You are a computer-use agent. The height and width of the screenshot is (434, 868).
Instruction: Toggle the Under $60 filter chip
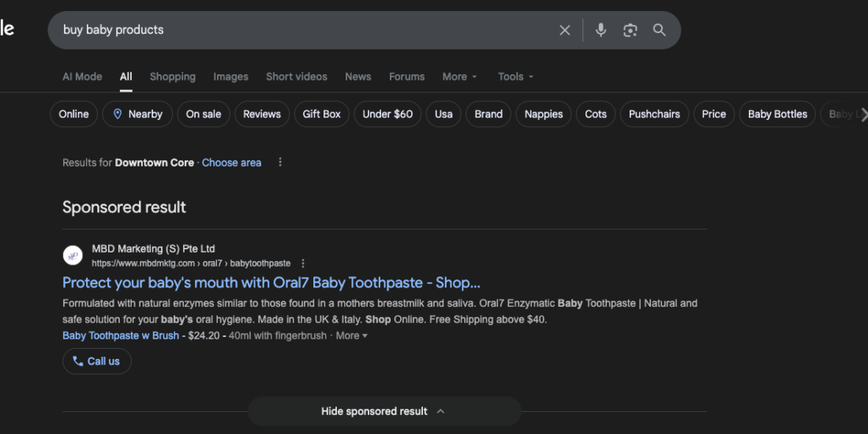coord(387,114)
